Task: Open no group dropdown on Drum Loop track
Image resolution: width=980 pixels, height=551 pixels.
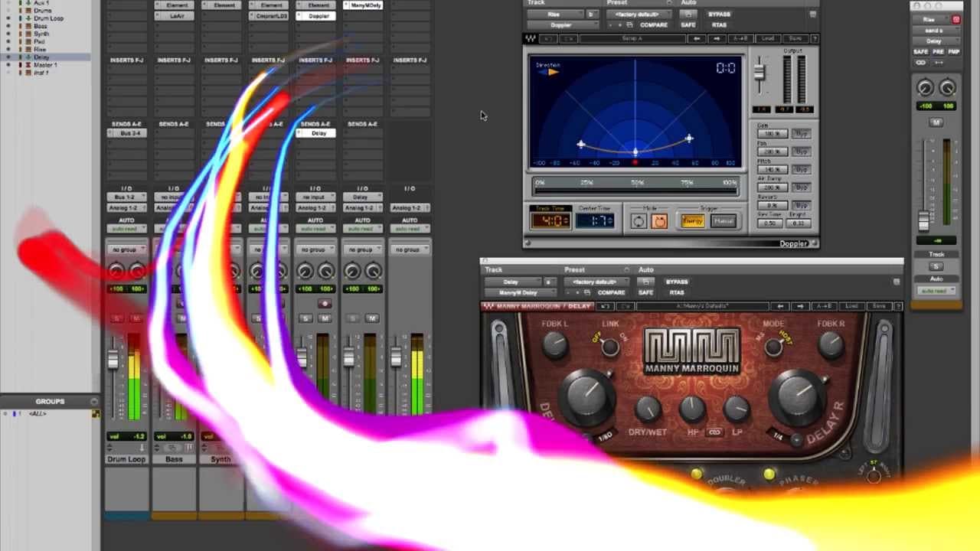Action: [x=126, y=249]
